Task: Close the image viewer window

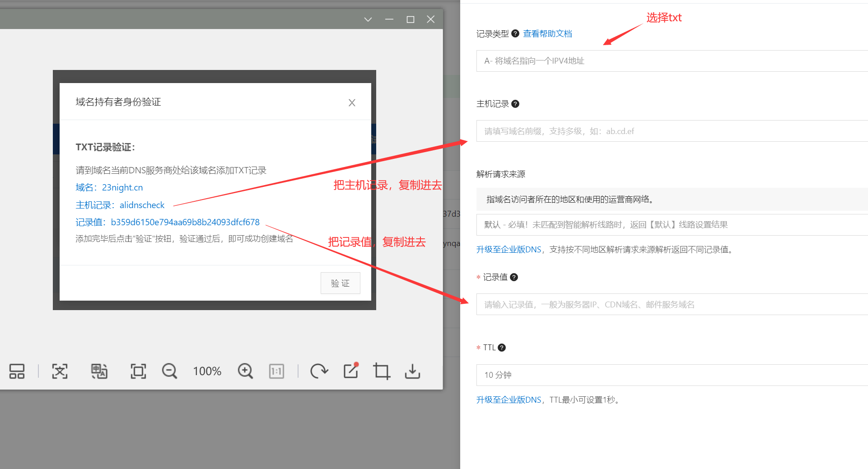Action: click(431, 19)
